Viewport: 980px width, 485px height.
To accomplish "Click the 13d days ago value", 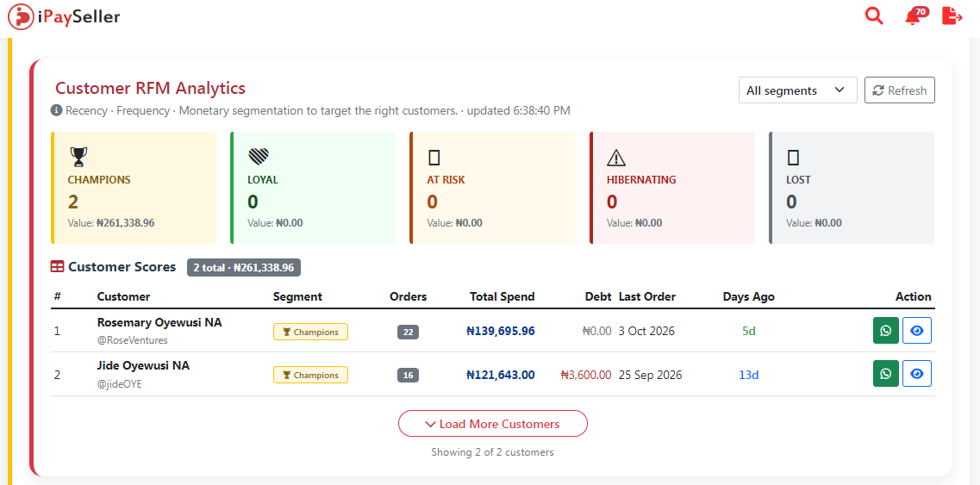I will 749,375.
